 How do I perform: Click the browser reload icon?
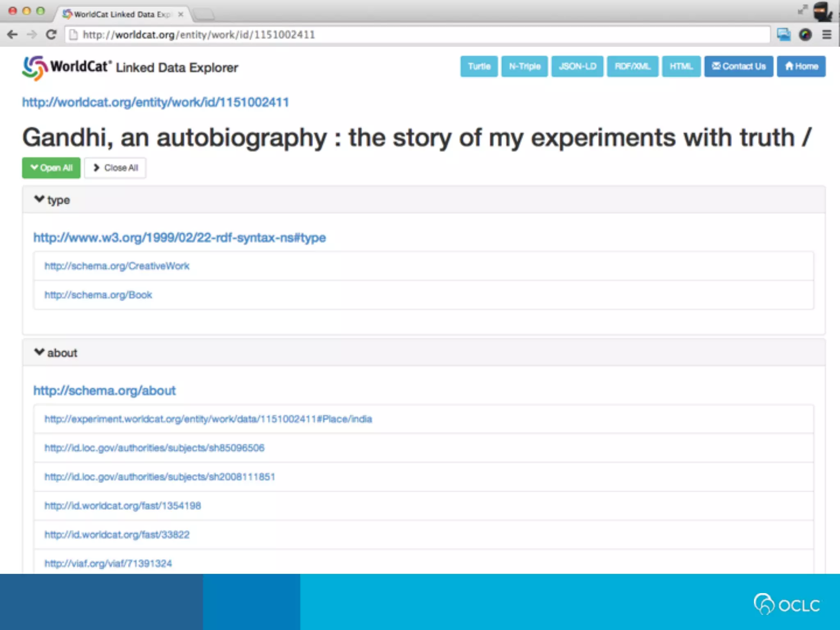point(51,34)
